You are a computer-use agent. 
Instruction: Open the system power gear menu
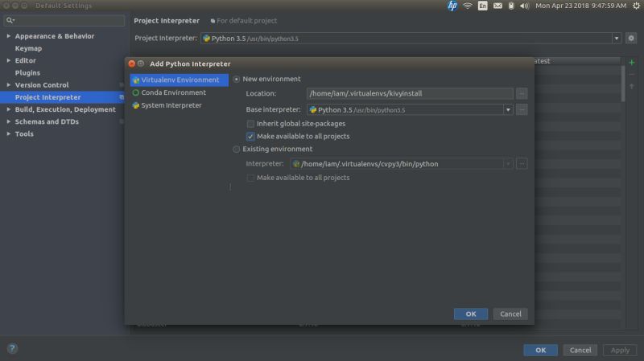636,6
